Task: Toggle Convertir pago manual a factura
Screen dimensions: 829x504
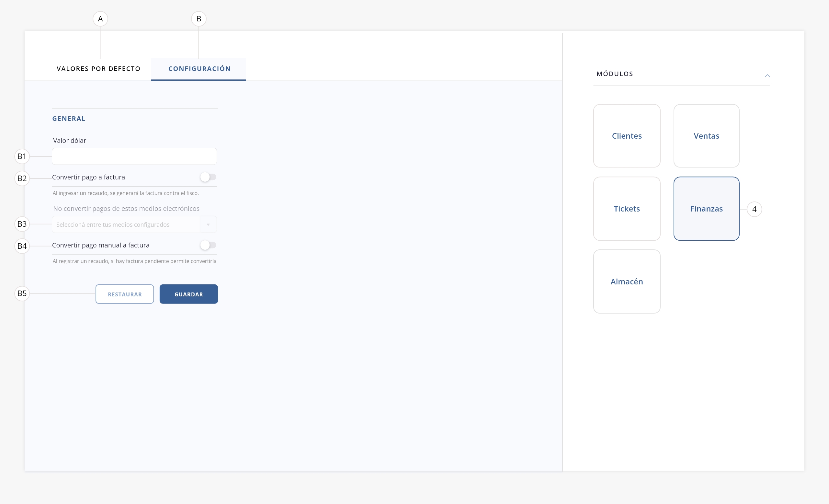Action: click(208, 245)
